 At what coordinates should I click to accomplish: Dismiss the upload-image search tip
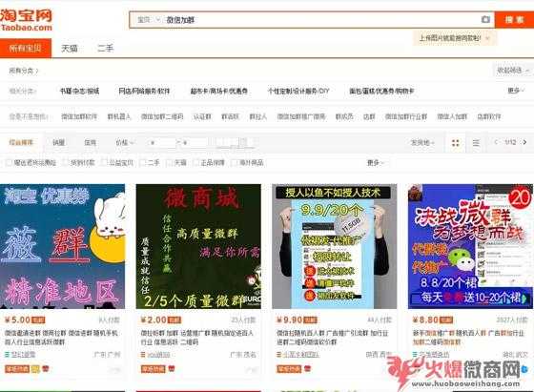tap(487, 38)
